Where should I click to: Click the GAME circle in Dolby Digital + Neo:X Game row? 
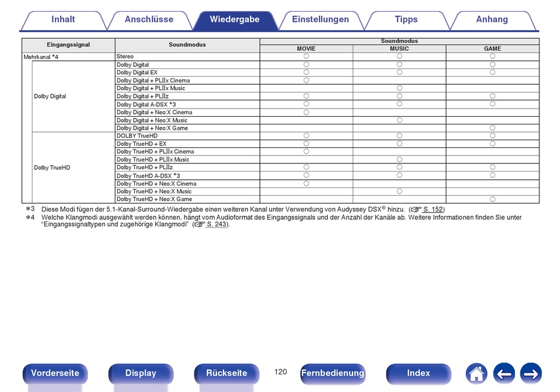492,128
